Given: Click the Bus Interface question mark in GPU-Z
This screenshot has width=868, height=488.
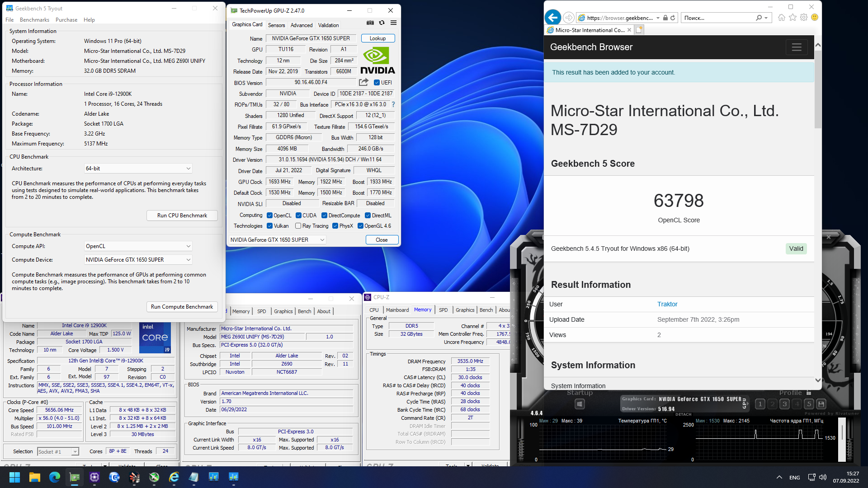Looking at the screenshot, I should (393, 104).
